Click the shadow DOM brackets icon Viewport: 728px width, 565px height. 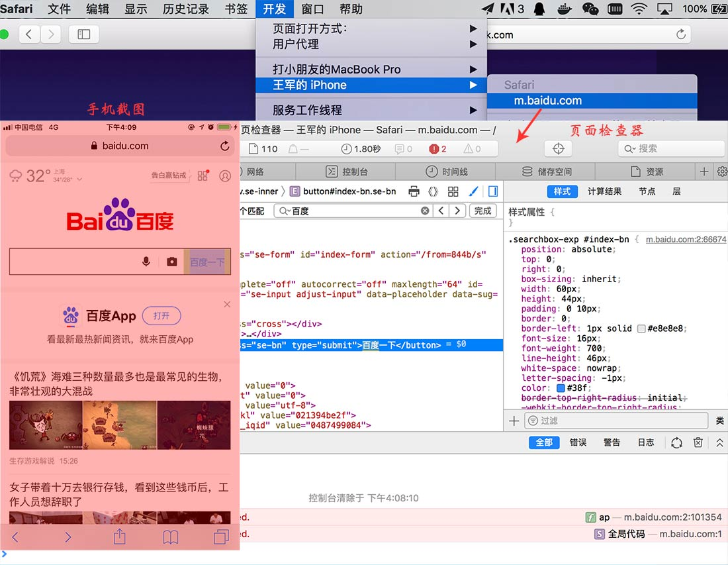pyautogui.click(x=433, y=191)
